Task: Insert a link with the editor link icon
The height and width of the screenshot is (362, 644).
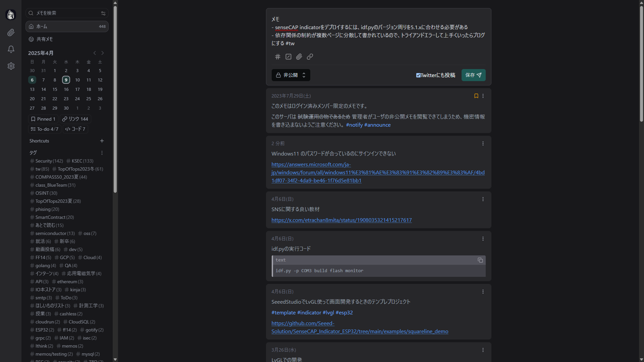Action: point(310,57)
